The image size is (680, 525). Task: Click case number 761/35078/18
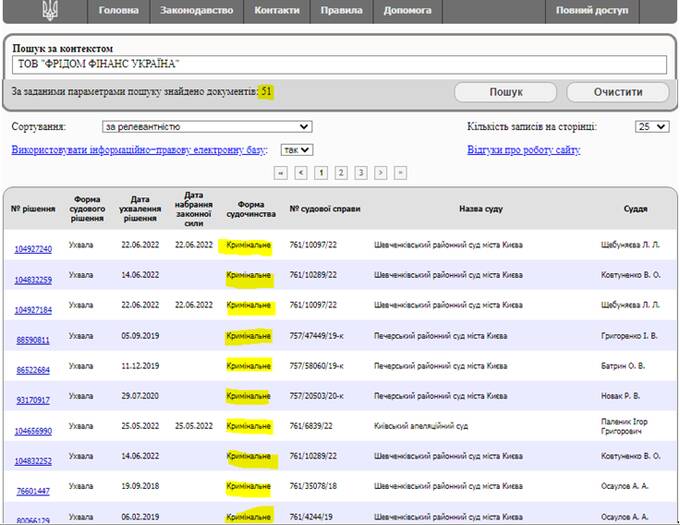(313, 486)
